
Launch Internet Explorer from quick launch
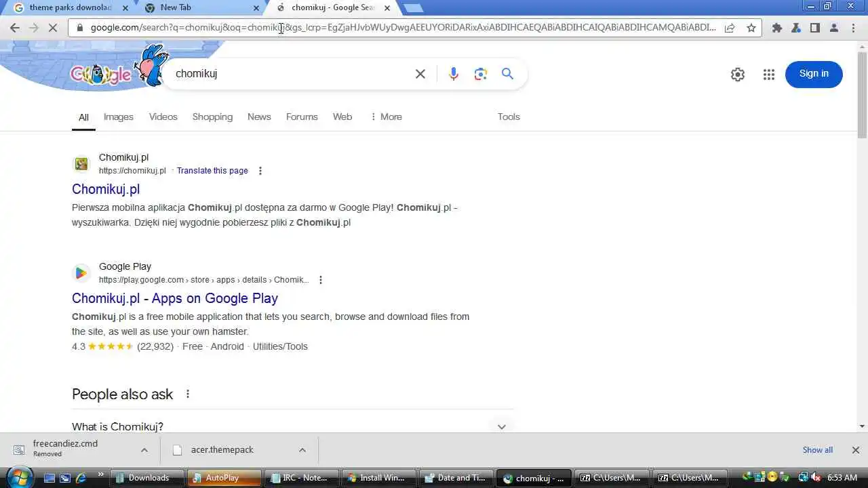coord(81,478)
